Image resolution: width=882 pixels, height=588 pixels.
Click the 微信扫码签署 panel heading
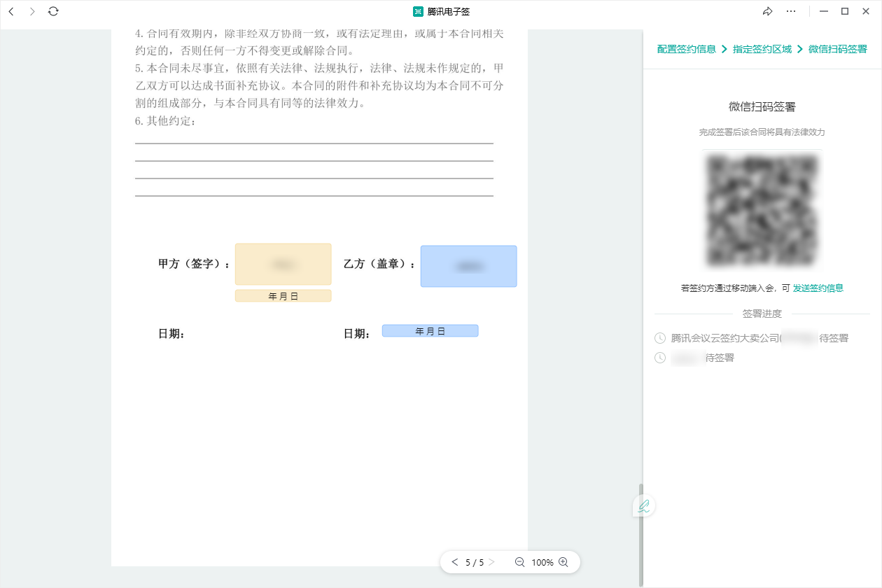tap(762, 107)
